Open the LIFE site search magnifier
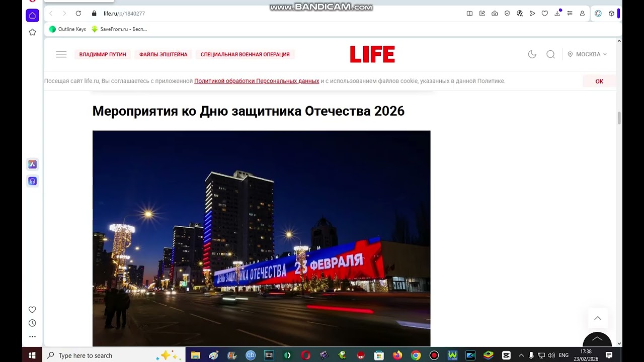 pos(550,54)
